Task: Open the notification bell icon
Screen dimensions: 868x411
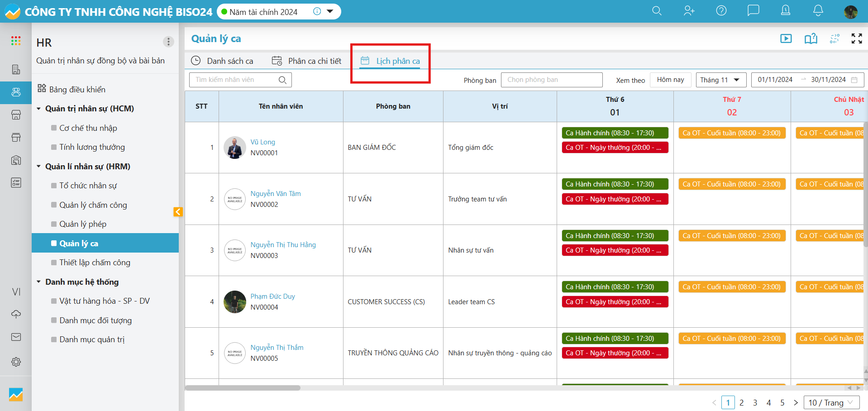Action: coord(818,11)
